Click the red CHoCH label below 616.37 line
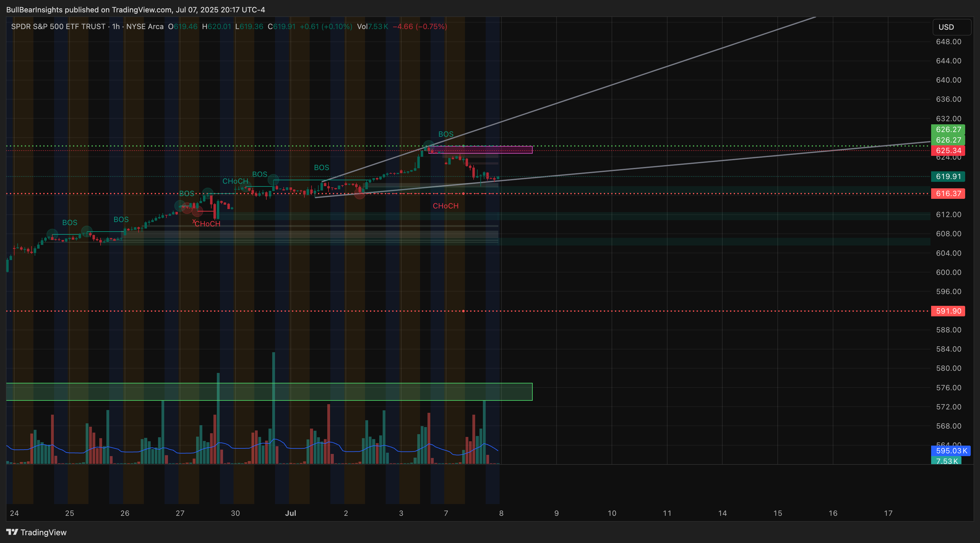This screenshot has width=980, height=543. (445, 206)
